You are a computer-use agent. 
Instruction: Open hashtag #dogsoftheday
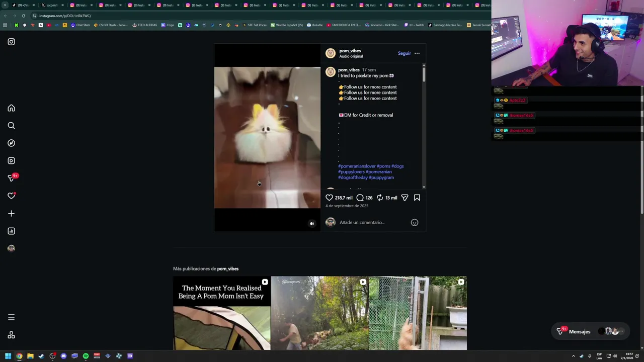pyautogui.click(x=353, y=177)
